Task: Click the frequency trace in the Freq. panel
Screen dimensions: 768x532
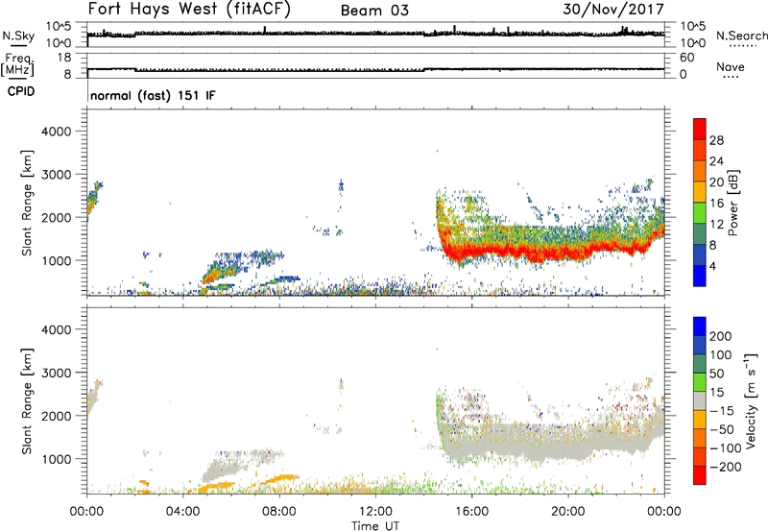Action: [x=375, y=69]
